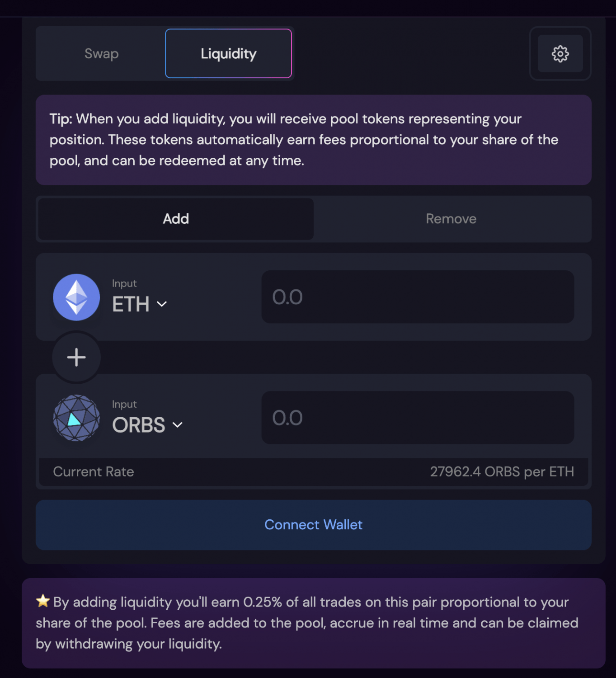Select the Liquidity tab
Image resolution: width=616 pixels, height=678 pixels.
click(228, 53)
